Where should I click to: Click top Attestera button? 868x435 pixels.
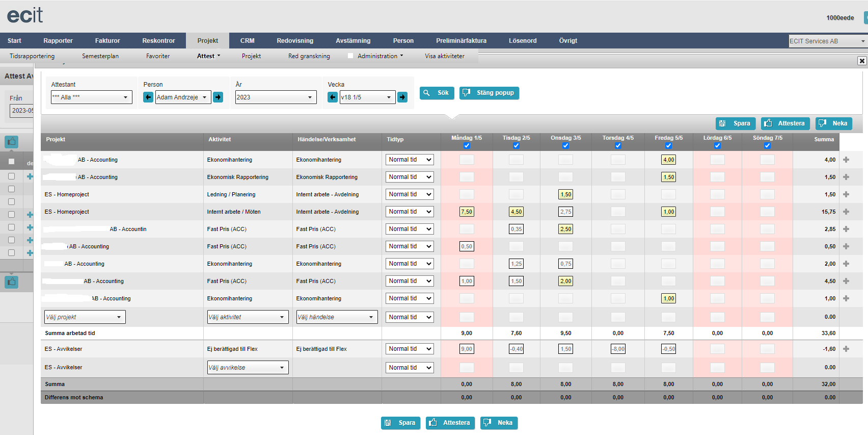tap(785, 123)
